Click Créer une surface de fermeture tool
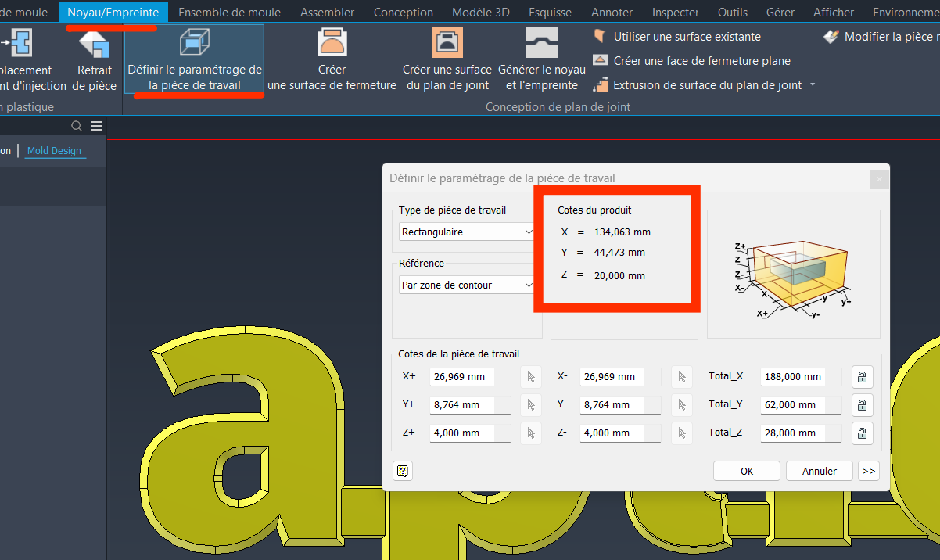The image size is (940, 560). 332,45
